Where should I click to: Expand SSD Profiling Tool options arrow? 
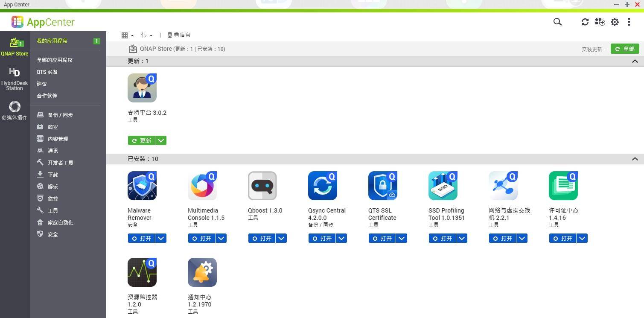coord(462,238)
